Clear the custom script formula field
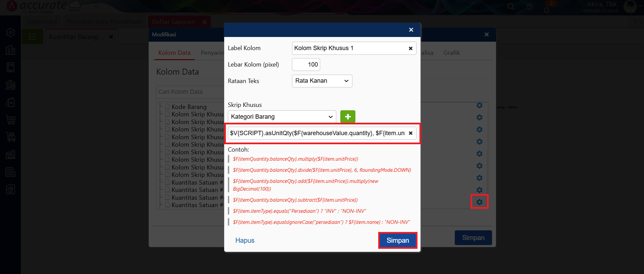The image size is (644, 274). (x=410, y=133)
